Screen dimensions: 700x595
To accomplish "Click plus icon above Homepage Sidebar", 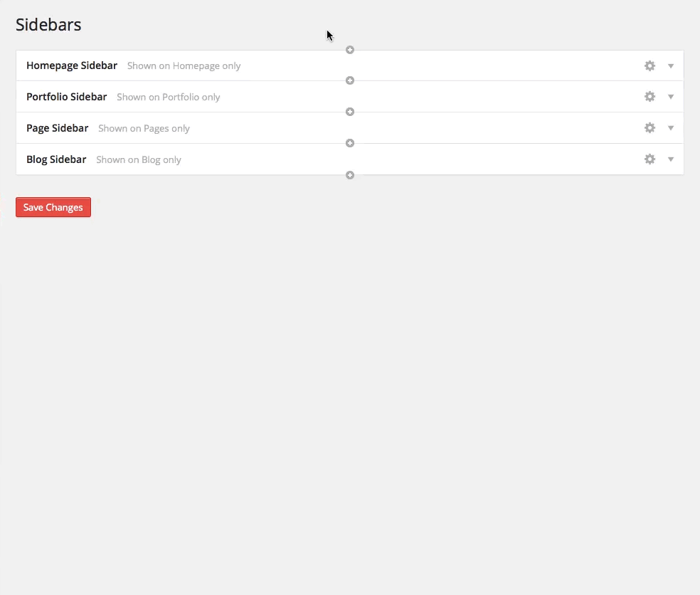I will 350,50.
